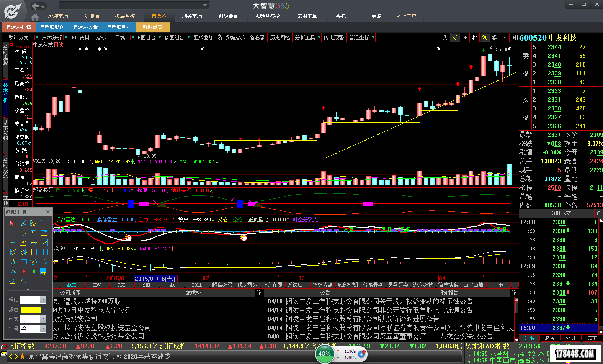
Task: Open the 04月17日中发科技大宗交易 news item
Action: (91, 310)
